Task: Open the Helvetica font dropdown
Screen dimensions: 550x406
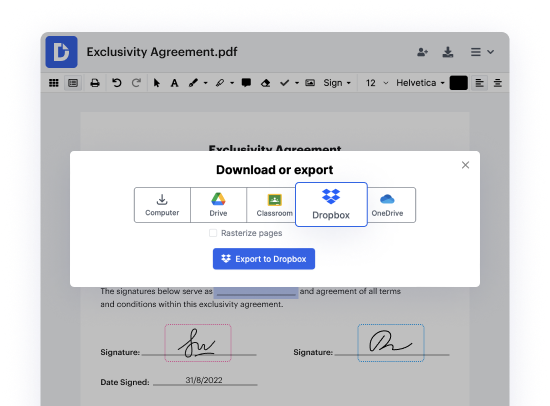Action: click(x=420, y=83)
